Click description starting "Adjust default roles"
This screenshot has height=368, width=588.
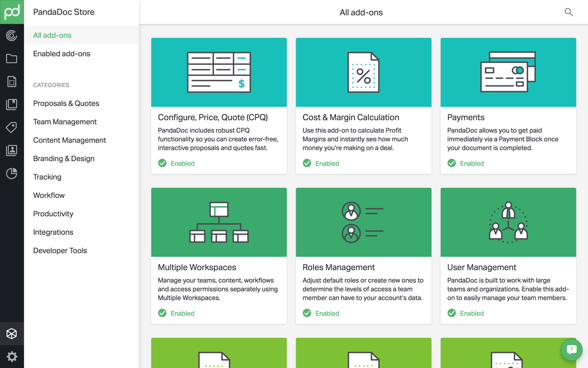(363, 289)
